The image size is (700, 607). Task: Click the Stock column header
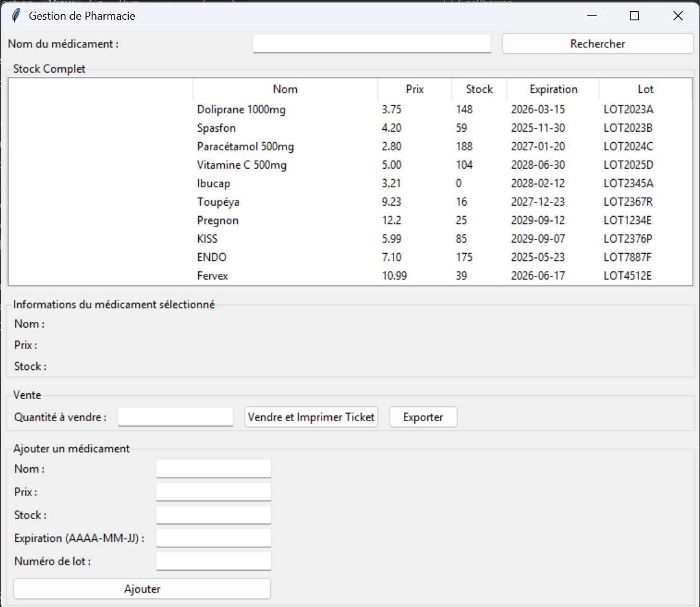click(x=479, y=89)
